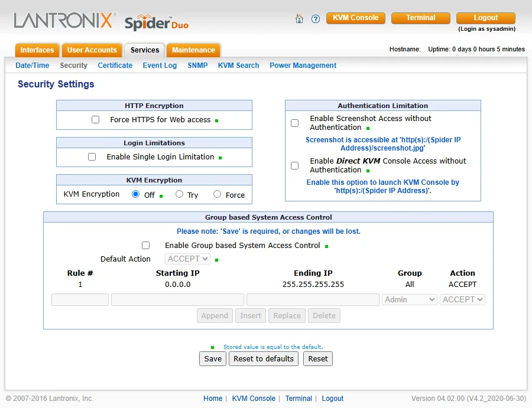The image size is (532, 408).
Task: Click the Uptime status text
Action: click(476, 50)
